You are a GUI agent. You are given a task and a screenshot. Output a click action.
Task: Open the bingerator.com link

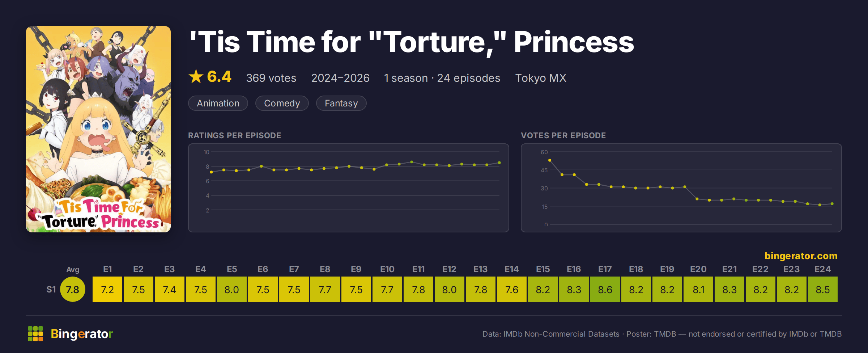801,256
